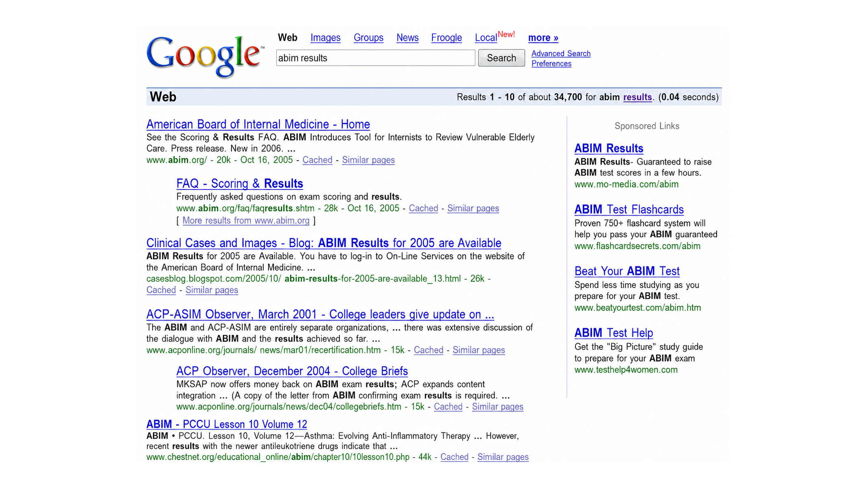
Task: Open sponsored link 'Beat Your ABIM Test'
Action: click(x=627, y=271)
